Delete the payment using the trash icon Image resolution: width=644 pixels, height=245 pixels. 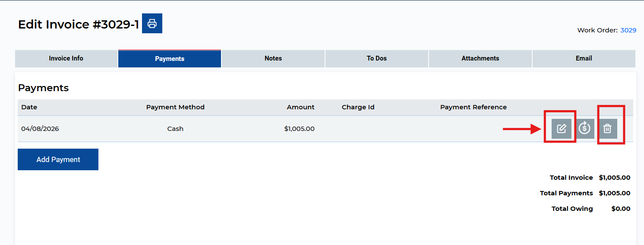[x=607, y=129]
